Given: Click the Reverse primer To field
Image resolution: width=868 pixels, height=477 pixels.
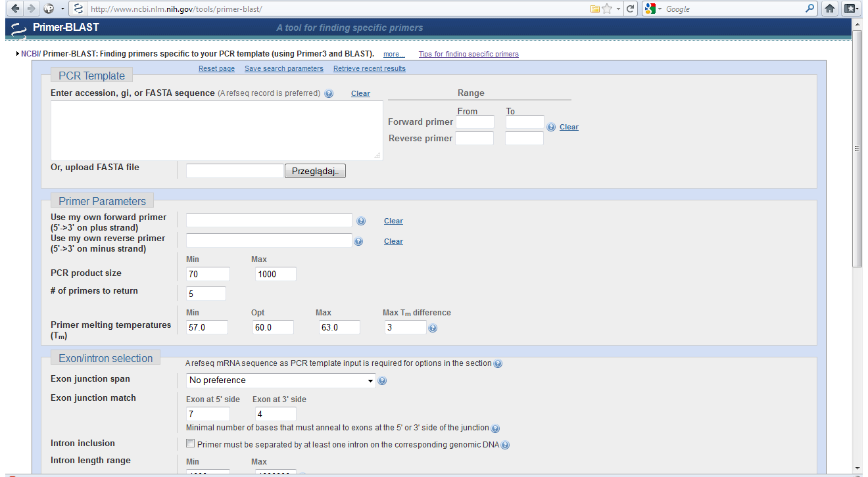Looking at the screenshot, I should [x=524, y=139].
